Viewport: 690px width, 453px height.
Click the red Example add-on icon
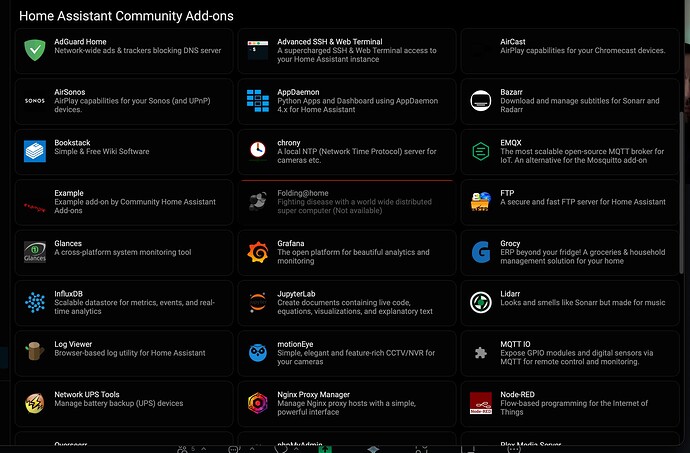click(35, 206)
